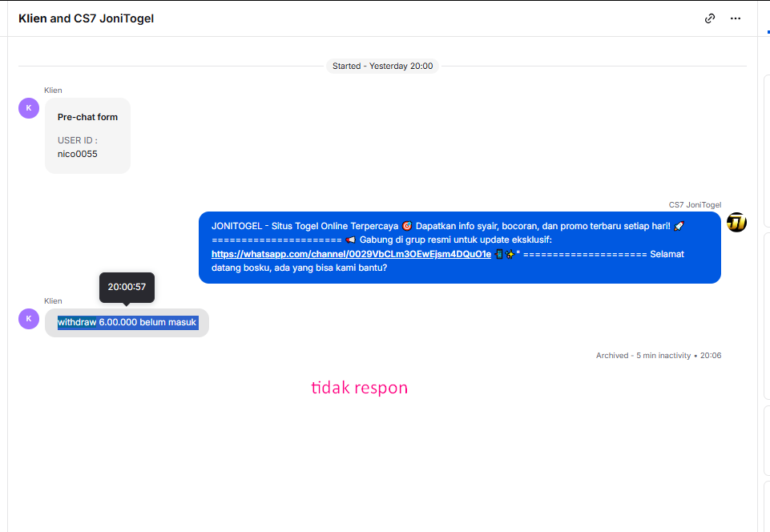Image resolution: width=770 pixels, height=532 pixels.
Task: Click the USER ID value nico0055
Action: point(78,155)
